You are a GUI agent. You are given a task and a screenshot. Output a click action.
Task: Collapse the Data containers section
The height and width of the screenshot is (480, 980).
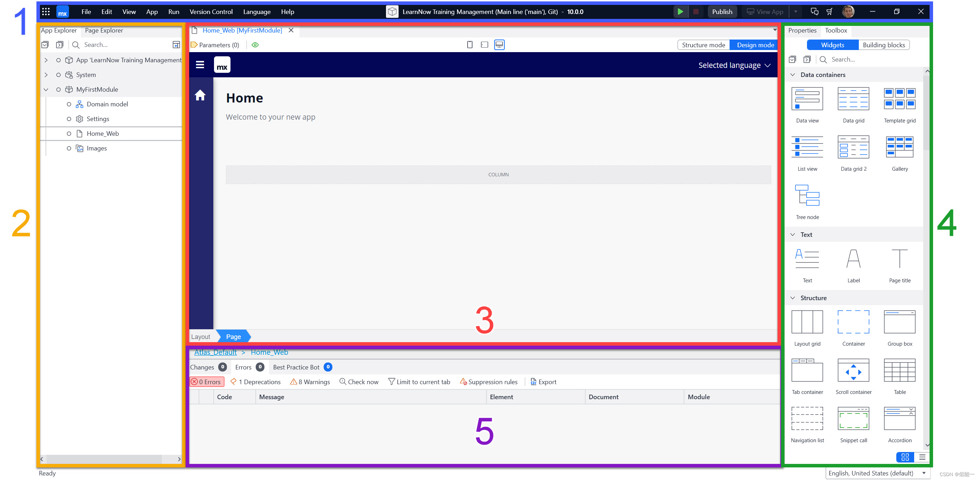point(793,75)
